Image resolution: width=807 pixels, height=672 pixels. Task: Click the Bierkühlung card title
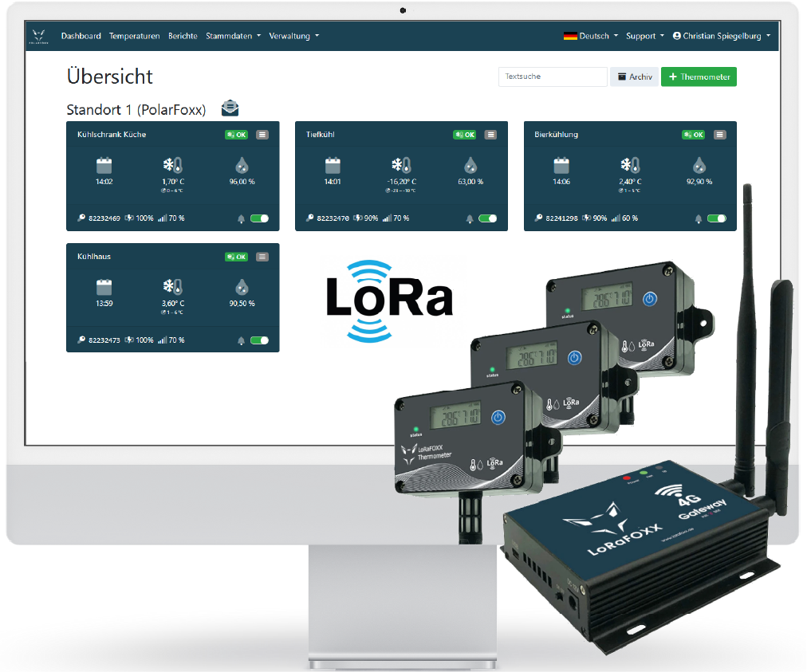point(556,134)
